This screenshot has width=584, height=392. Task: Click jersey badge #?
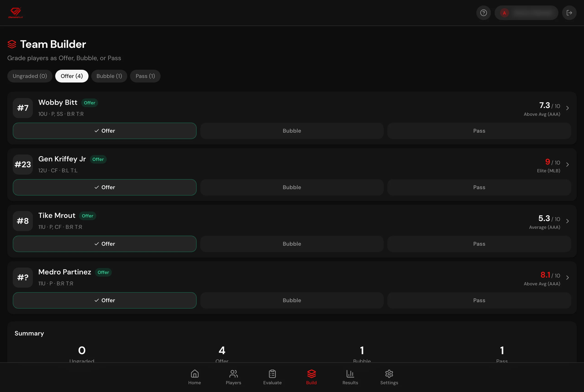tap(23, 278)
